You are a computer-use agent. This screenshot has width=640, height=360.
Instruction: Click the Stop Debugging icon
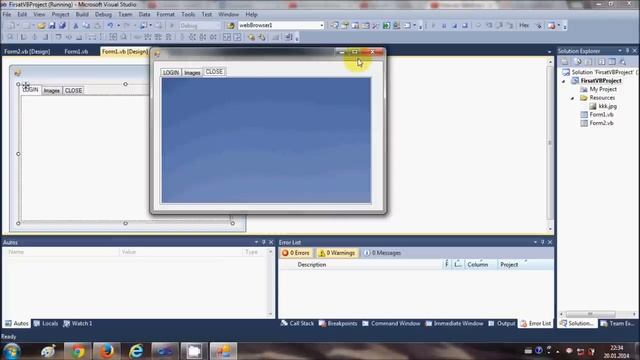click(x=454, y=26)
